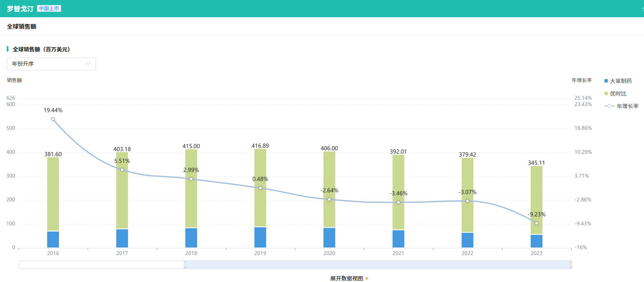Click the 5.51% growth marker for 2017
This screenshot has height=282, width=644.
tap(122, 170)
